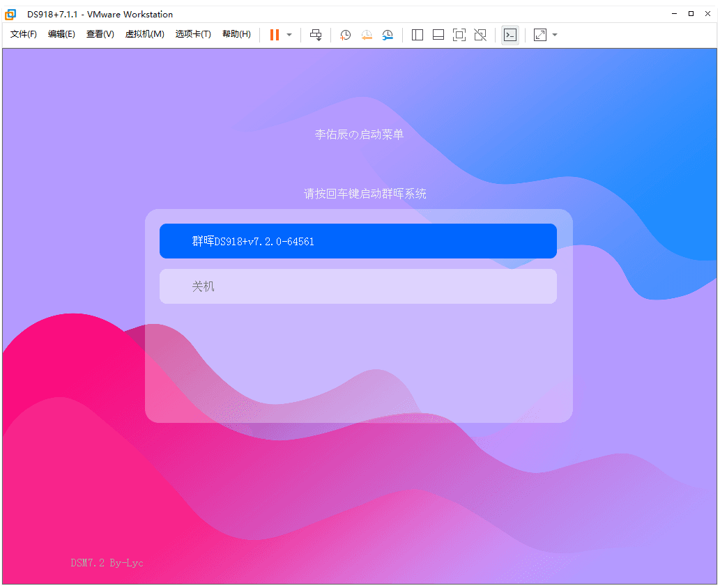The width and height of the screenshot is (720, 588).
Task: Open the 编辑(E) menu
Action: click(61, 34)
